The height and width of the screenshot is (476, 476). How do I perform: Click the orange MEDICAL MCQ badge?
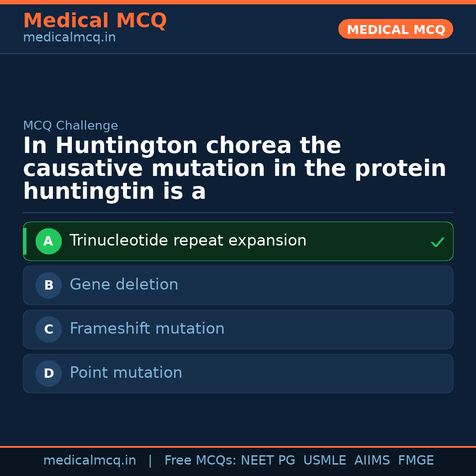tap(395, 29)
